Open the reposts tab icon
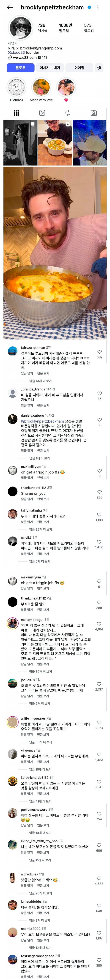 point(68,113)
